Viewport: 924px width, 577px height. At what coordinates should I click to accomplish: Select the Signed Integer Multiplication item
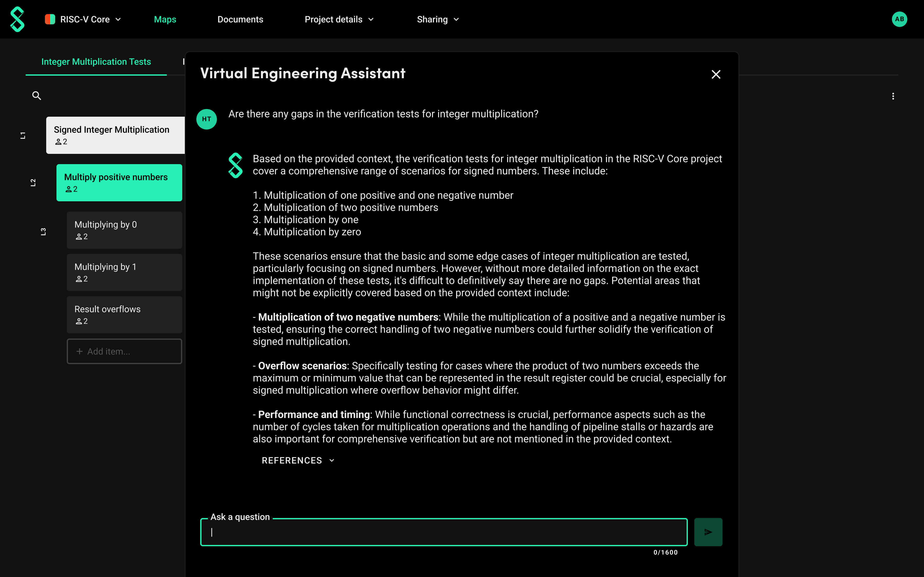115,135
